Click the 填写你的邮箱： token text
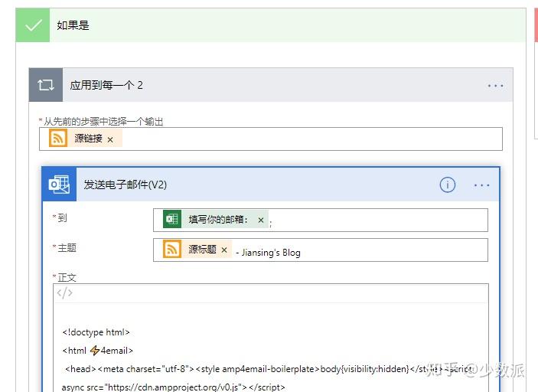The image size is (538, 392). (218, 219)
